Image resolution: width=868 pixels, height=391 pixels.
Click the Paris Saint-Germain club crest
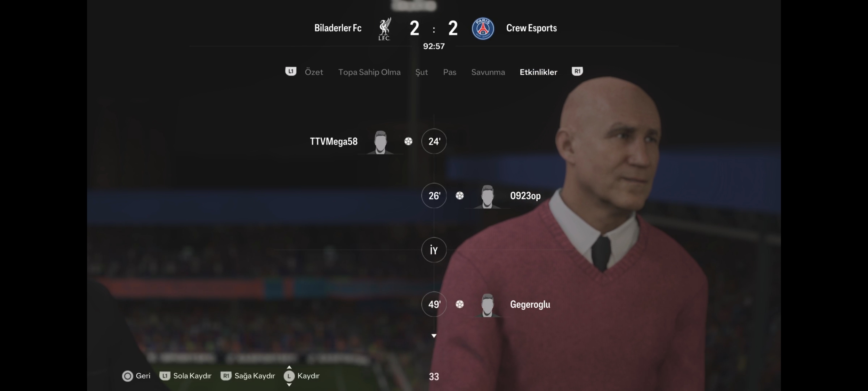coord(483,28)
